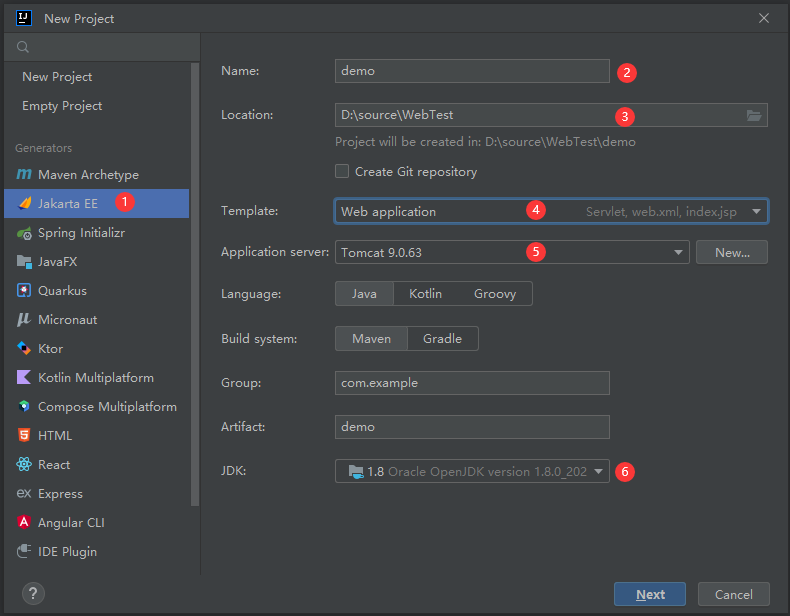Click the Kotlin Multiplatform K icon
790x616 pixels.
click(24, 377)
